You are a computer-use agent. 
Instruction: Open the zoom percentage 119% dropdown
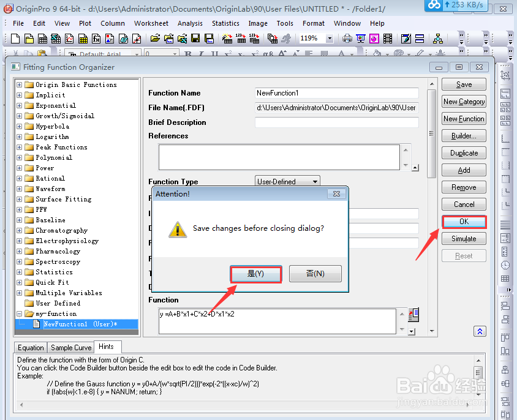tap(330, 39)
